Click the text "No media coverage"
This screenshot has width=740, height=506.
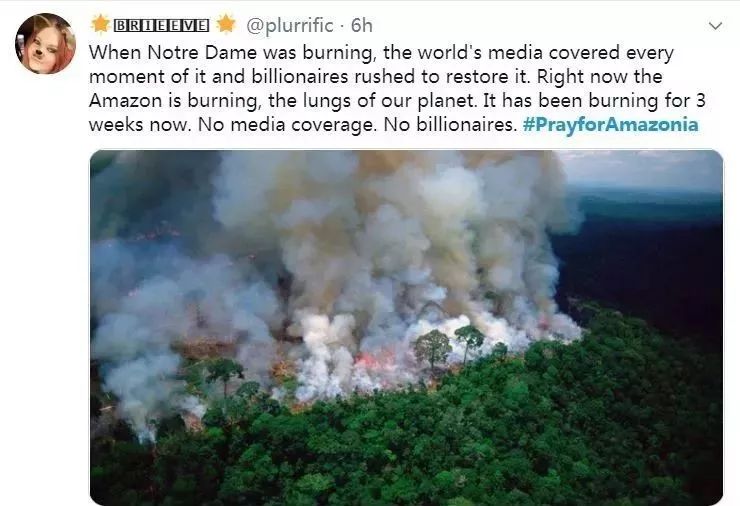point(288,125)
